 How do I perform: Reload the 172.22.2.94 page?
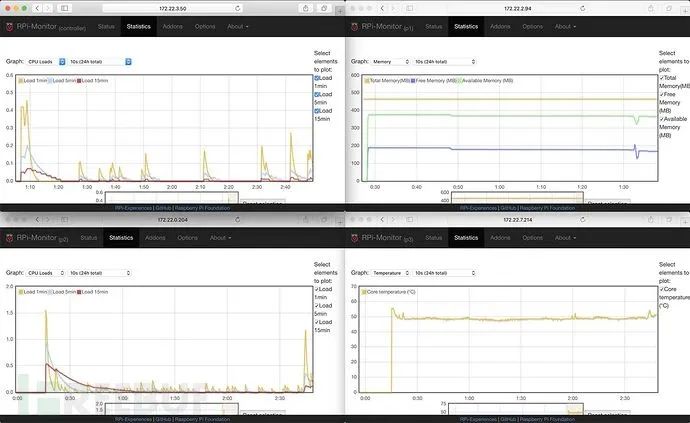click(583, 8)
